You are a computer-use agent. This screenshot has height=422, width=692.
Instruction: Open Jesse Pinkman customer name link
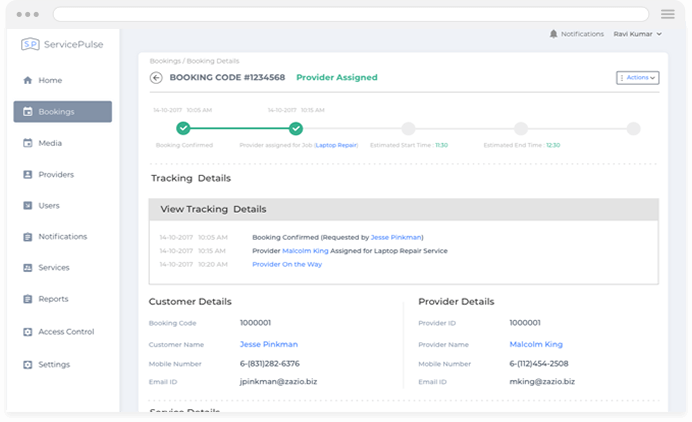click(x=268, y=343)
